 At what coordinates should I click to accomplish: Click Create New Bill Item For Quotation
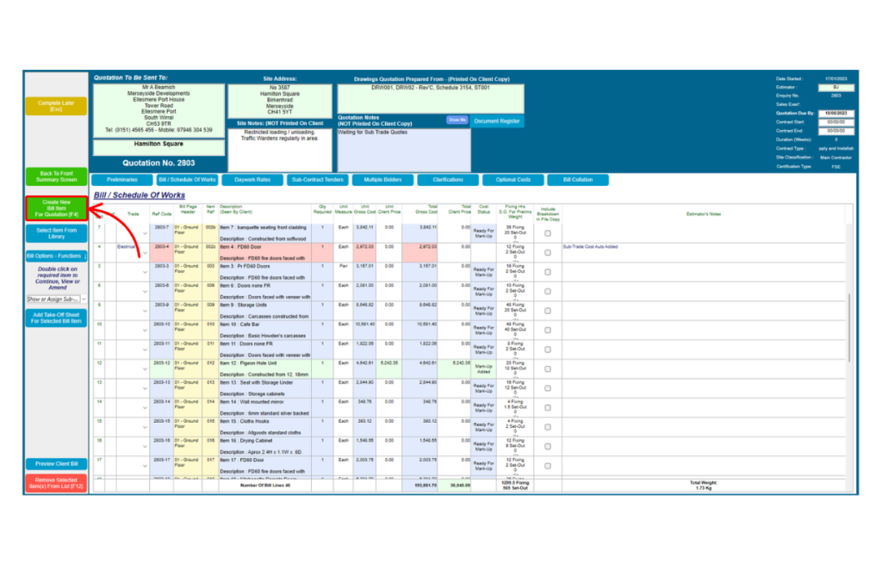coord(56,207)
